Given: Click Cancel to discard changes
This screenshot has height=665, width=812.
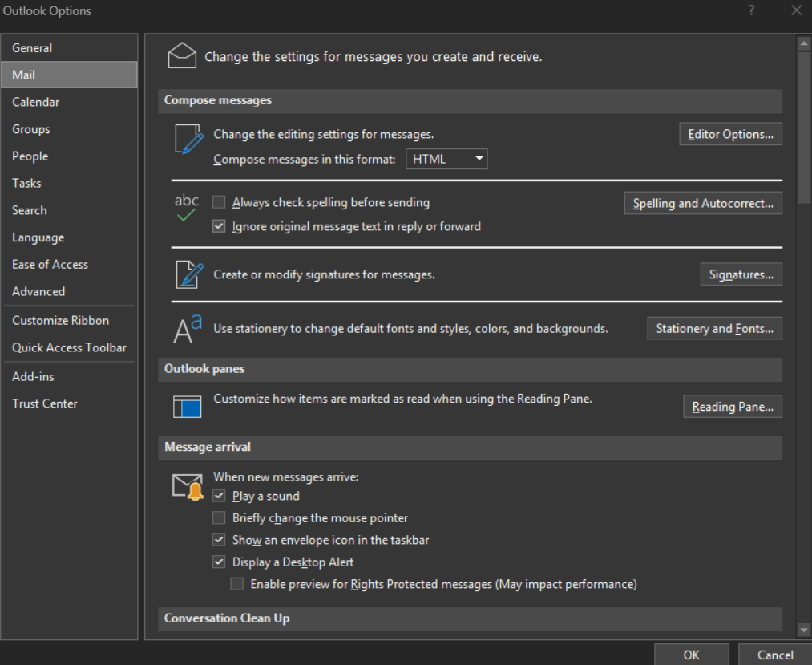Looking at the screenshot, I should coord(774,654).
